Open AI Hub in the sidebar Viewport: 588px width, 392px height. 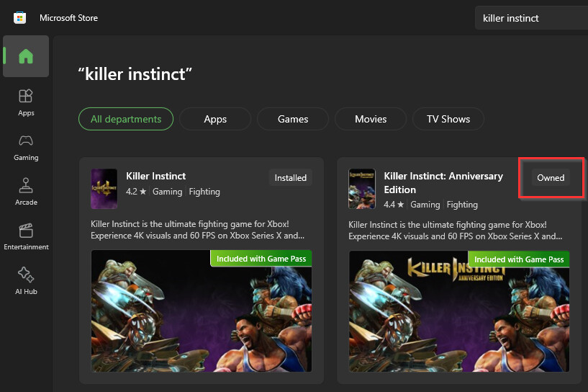coord(26,280)
